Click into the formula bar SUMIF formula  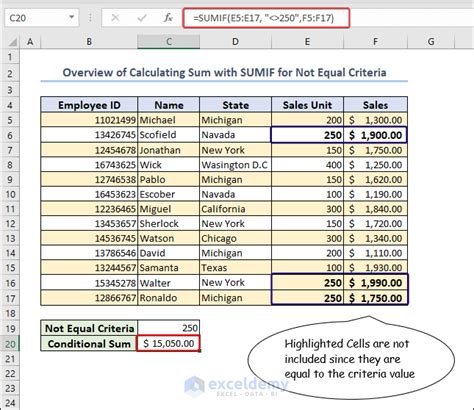tap(266, 18)
